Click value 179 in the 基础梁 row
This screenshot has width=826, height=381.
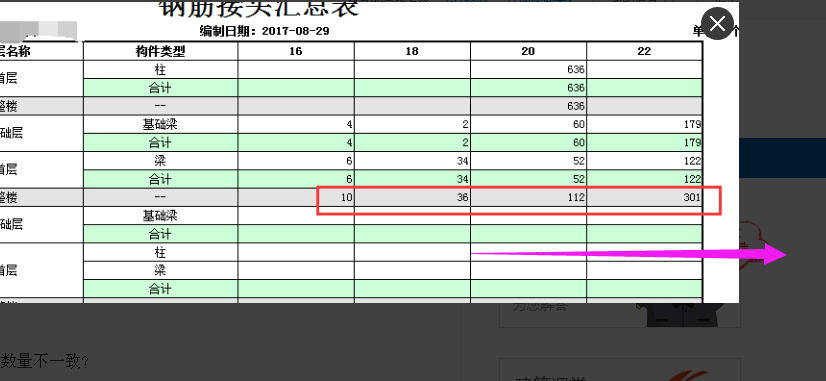point(693,125)
